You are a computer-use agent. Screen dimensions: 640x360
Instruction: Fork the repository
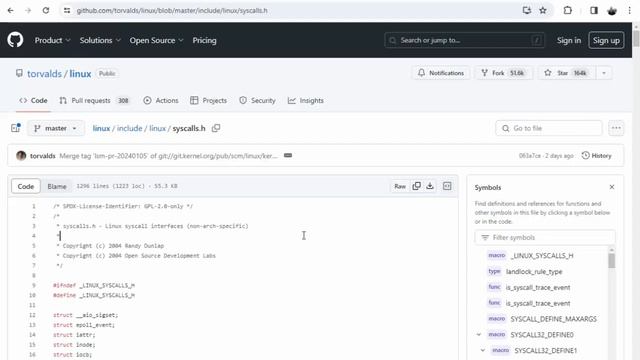click(x=503, y=73)
